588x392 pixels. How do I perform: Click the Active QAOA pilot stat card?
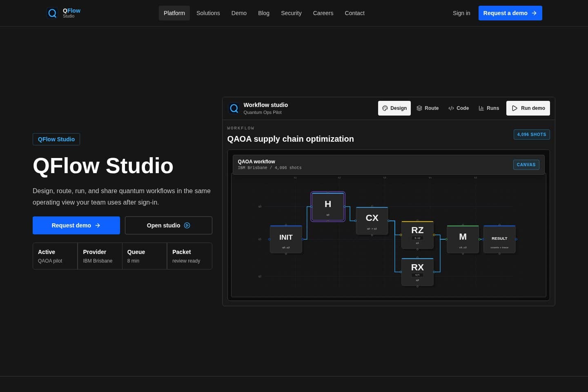pyautogui.click(x=55, y=256)
